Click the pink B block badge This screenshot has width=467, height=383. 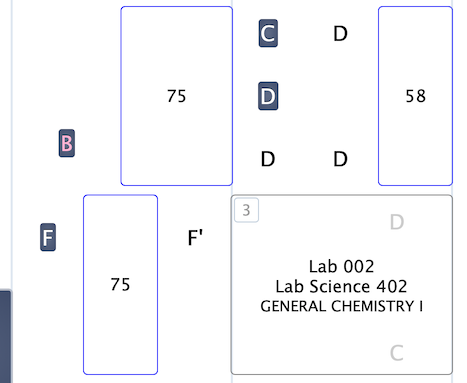coord(67,143)
